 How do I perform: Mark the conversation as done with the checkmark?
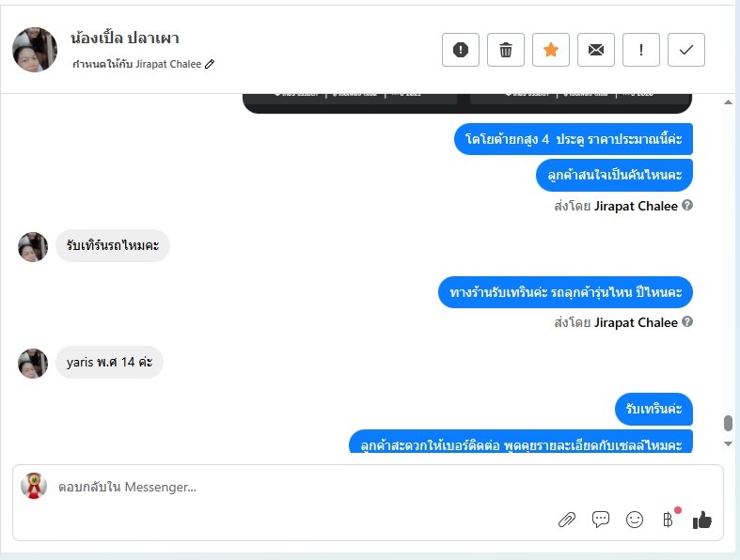coord(686,50)
